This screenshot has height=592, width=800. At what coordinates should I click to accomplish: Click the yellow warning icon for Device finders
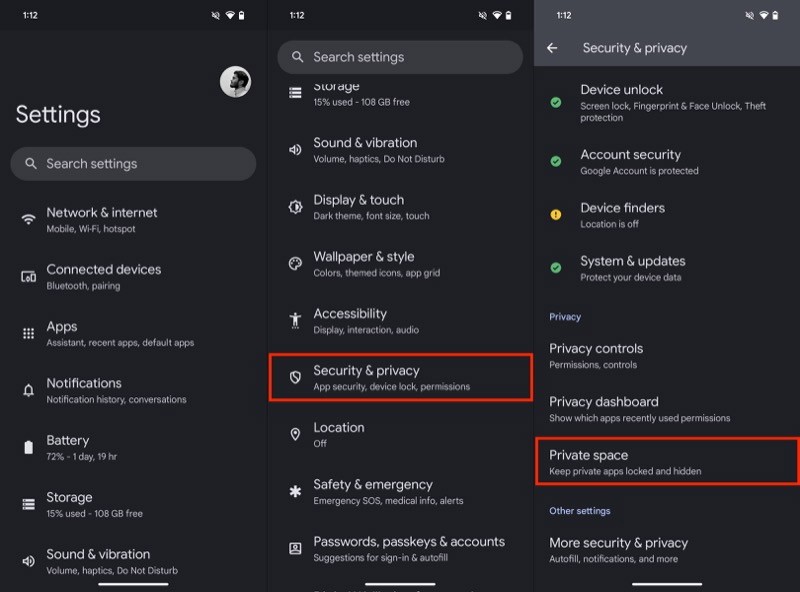coord(556,214)
